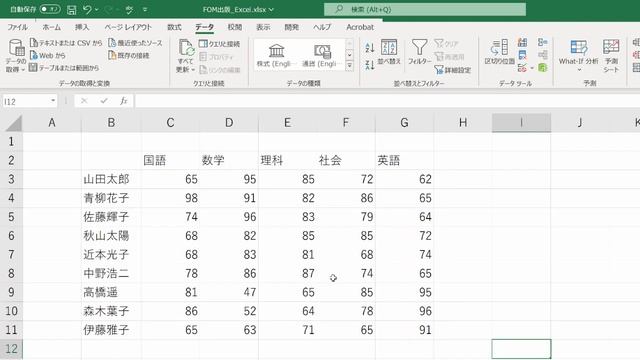This screenshot has width=640, height=360.
Task: Switch to the 挿入 tab
Action: click(82, 27)
